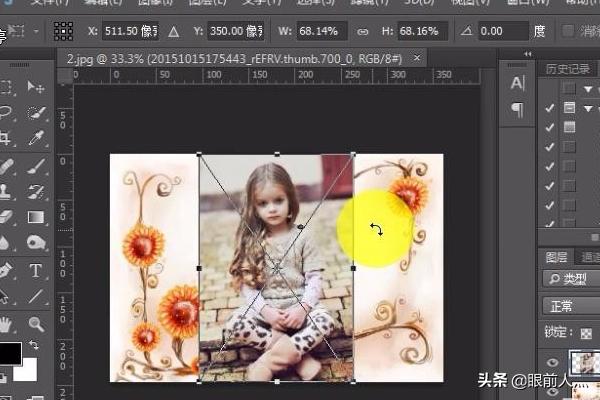Select the Brush tool
Screen dimensions: 600x400
click(36, 166)
